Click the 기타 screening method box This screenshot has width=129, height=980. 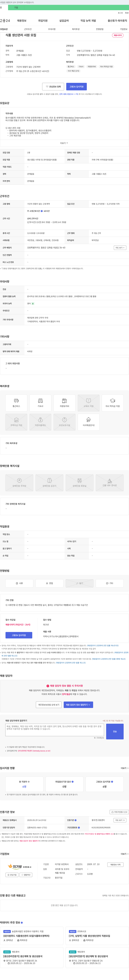(110, 583)
